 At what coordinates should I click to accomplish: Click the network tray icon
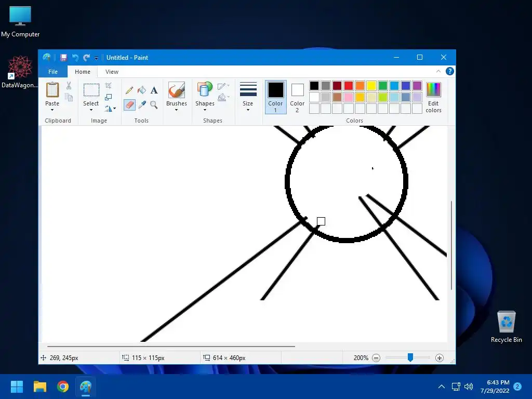(x=456, y=387)
